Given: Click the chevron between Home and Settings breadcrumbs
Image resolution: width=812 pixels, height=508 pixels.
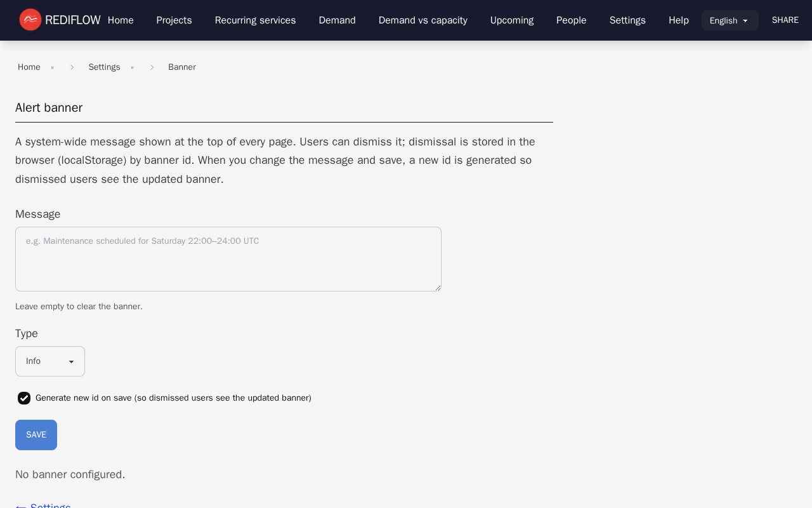Looking at the screenshot, I should point(72,67).
